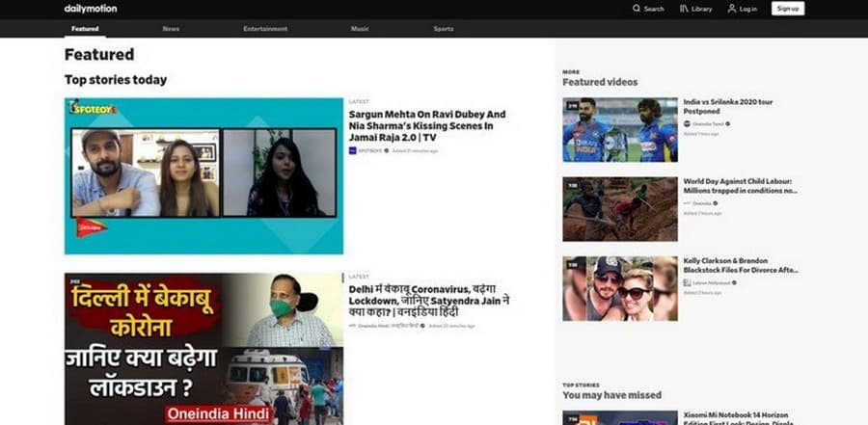Image resolution: width=868 pixels, height=425 pixels.
Task: Click the Oneindia Tamil channel avatar
Action: [x=687, y=123]
